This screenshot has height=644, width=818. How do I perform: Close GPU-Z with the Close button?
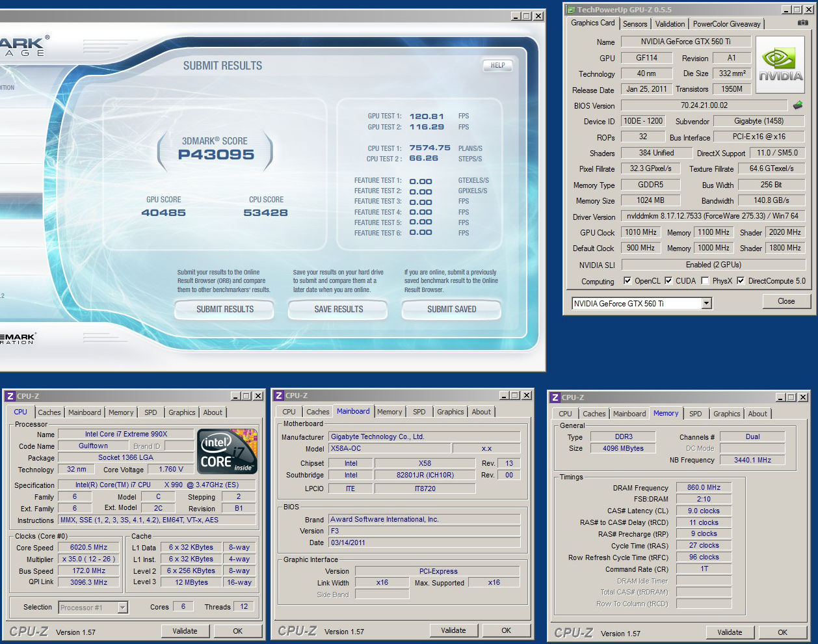point(786,301)
